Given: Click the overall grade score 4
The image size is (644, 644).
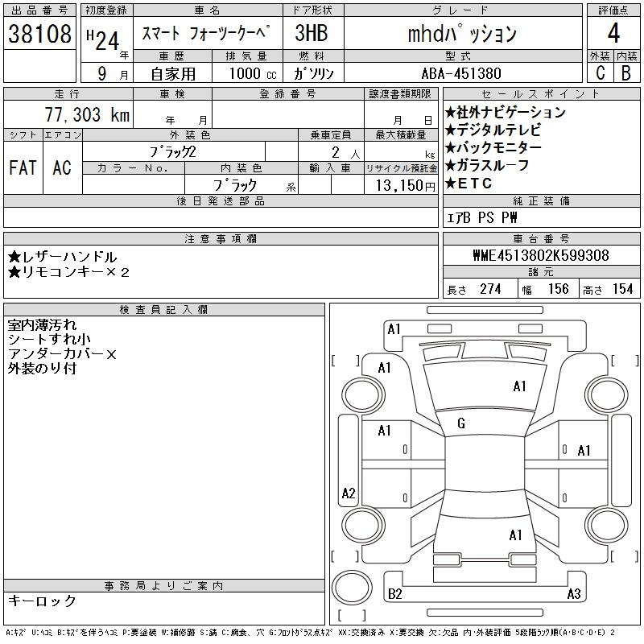Looking at the screenshot, I should (x=613, y=34).
